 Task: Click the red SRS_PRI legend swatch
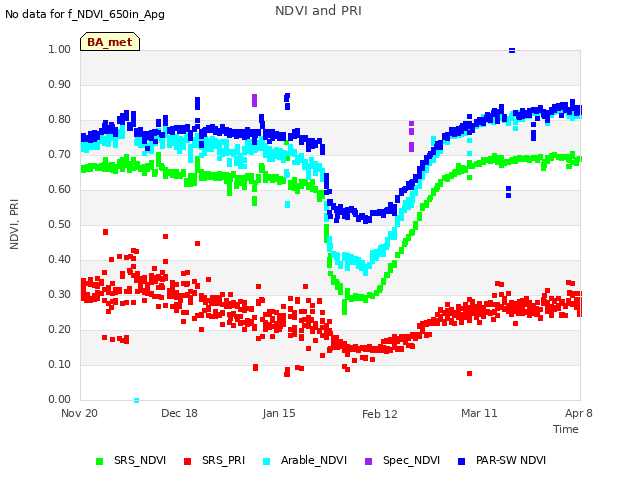(x=187, y=461)
